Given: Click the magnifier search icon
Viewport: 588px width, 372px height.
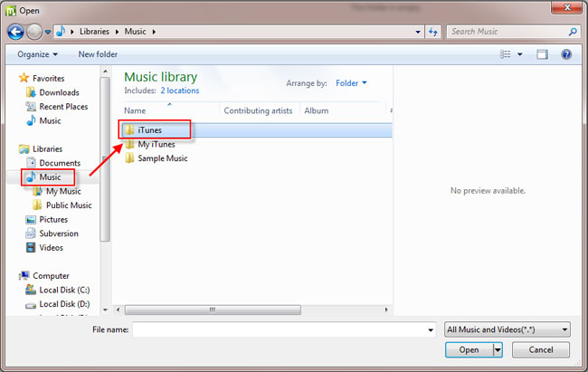Looking at the screenshot, I should coord(573,32).
